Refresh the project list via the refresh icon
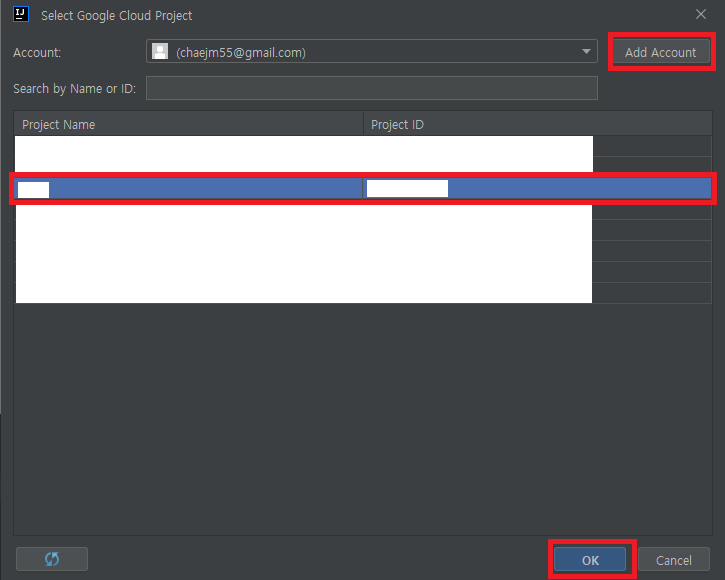This screenshot has height=580, width=725. tap(52, 559)
